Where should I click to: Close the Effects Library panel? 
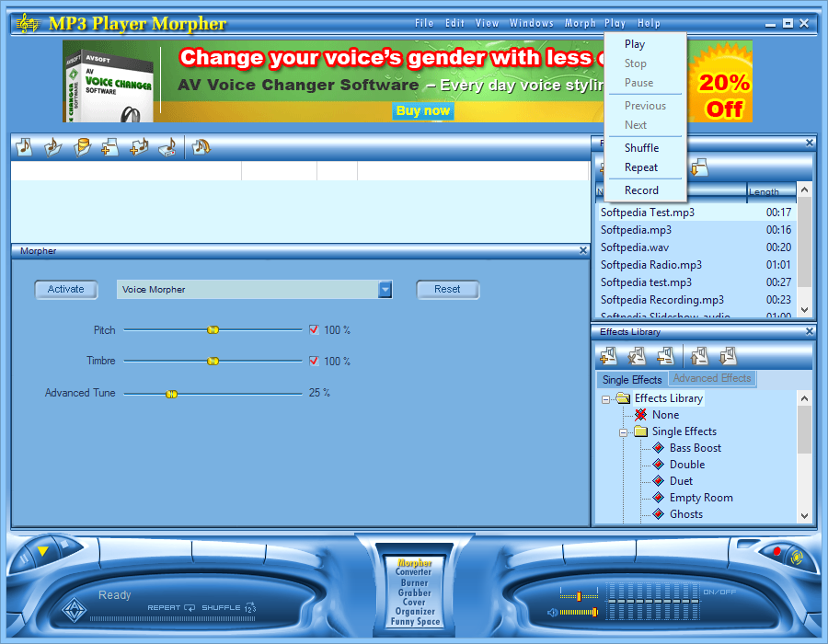[810, 331]
